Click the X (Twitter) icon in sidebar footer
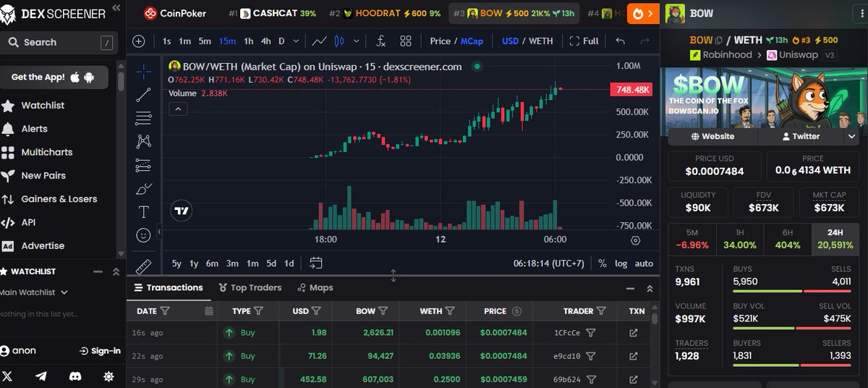 click(7, 376)
